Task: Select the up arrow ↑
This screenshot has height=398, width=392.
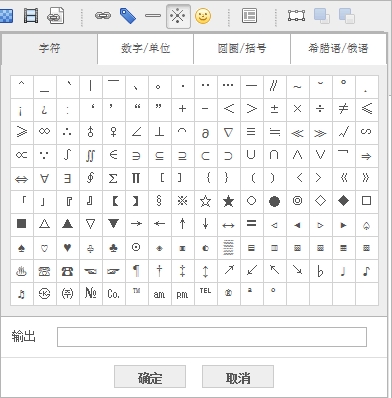Action: (x=182, y=224)
